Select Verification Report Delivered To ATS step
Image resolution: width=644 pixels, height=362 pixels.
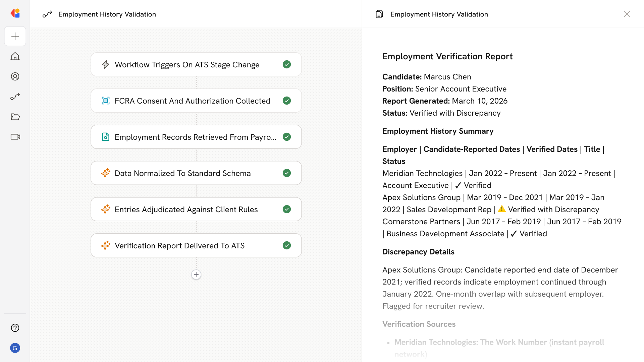[179, 245]
